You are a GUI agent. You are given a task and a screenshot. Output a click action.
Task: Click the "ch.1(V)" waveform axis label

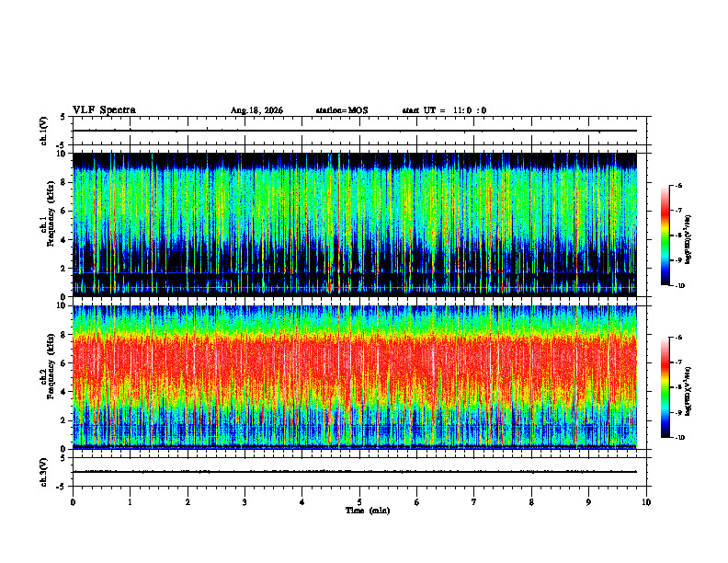click(x=43, y=131)
